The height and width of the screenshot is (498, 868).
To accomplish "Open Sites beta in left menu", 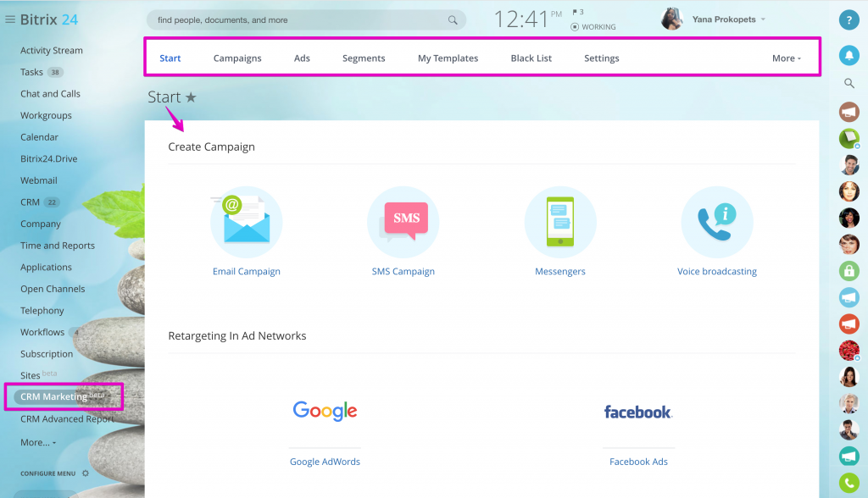I will coord(38,374).
